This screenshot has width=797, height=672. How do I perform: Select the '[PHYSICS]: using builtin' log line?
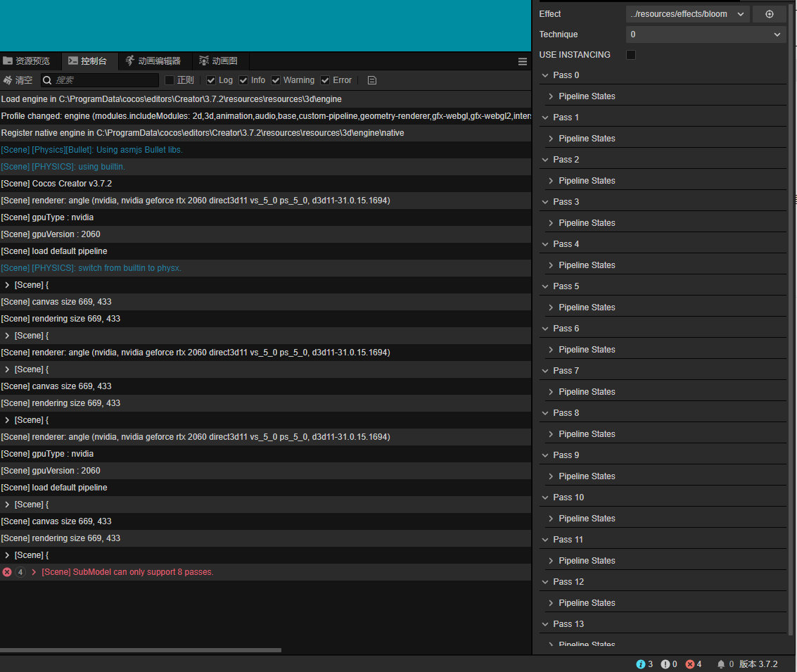pyautogui.click(x=265, y=167)
